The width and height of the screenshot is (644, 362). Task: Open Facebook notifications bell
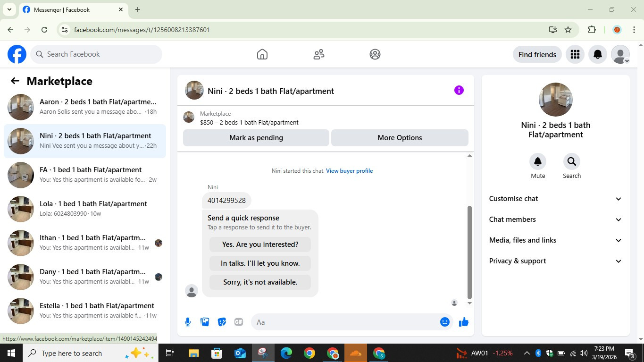point(598,54)
